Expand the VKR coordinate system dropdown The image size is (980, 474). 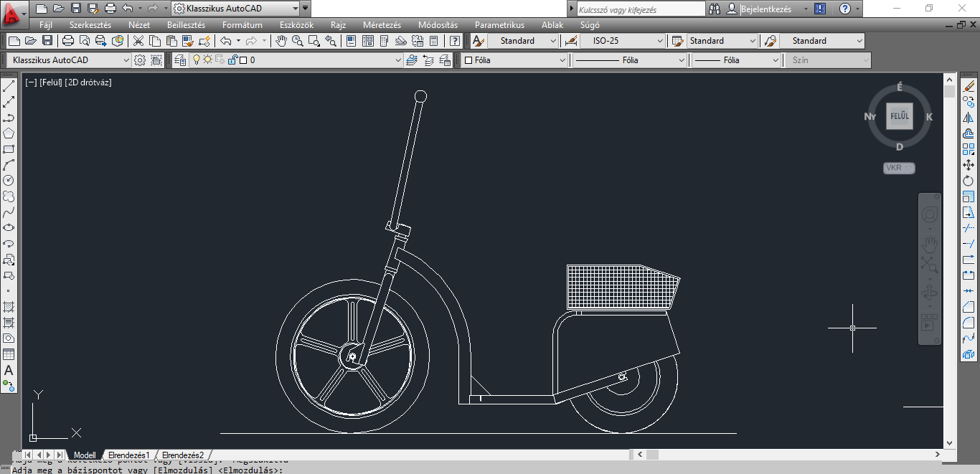coord(908,168)
